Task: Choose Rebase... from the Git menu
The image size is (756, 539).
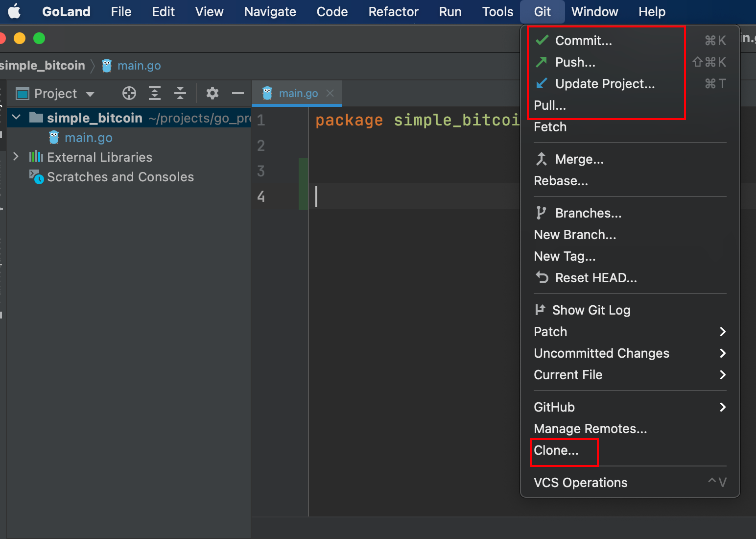Action: [630, 181]
